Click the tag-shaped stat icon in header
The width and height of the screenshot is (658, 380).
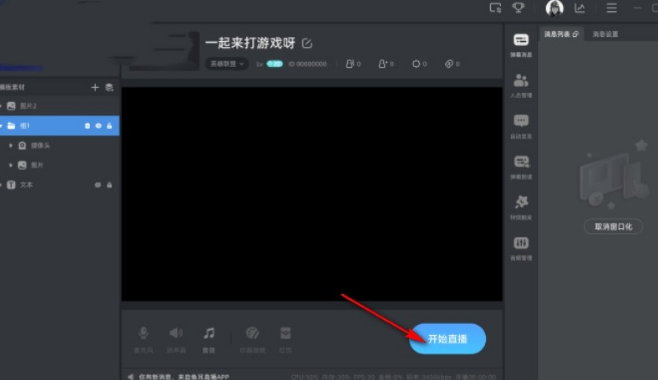coord(449,64)
